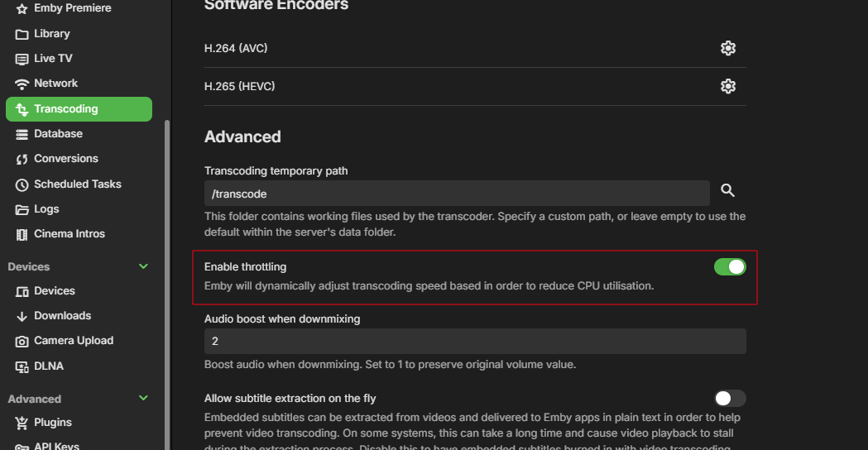
Task: Go to the Logs page
Action: 46,209
